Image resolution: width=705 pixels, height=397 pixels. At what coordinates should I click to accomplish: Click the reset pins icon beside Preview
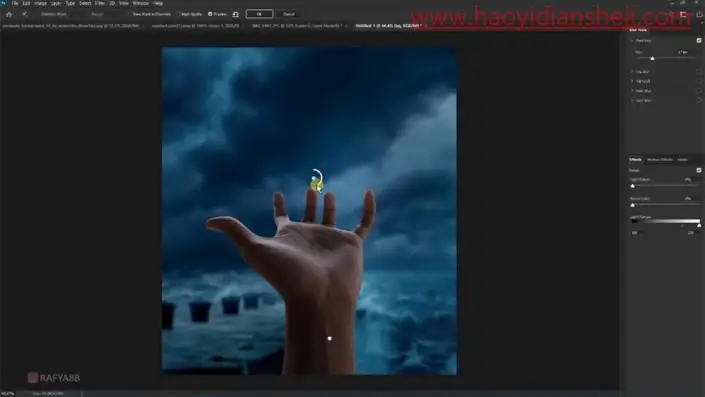point(236,14)
